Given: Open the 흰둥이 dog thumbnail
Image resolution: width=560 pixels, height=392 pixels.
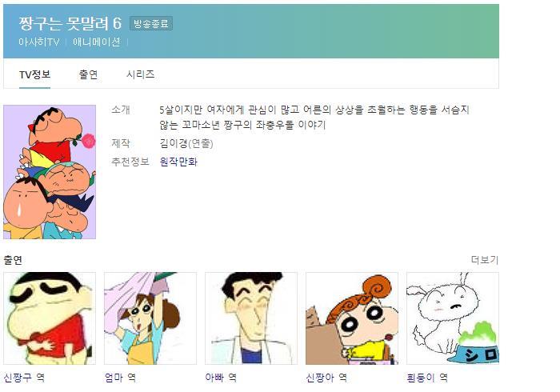Looking at the screenshot, I should tap(453, 318).
